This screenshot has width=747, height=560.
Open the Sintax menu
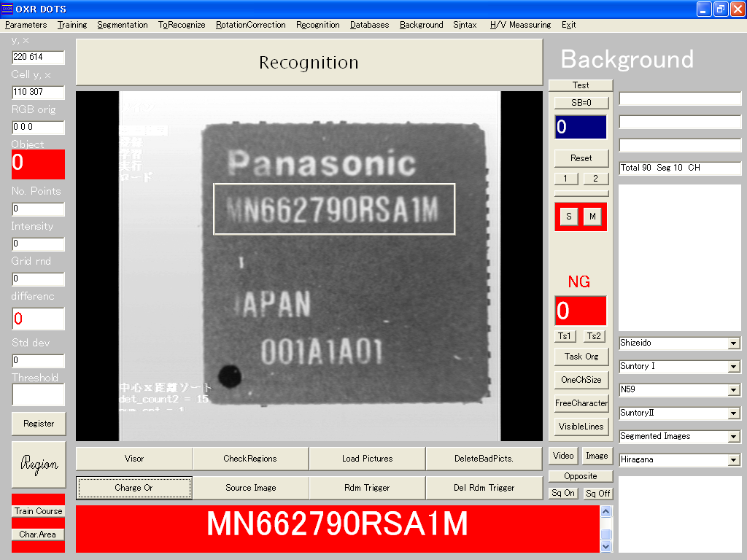(465, 25)
